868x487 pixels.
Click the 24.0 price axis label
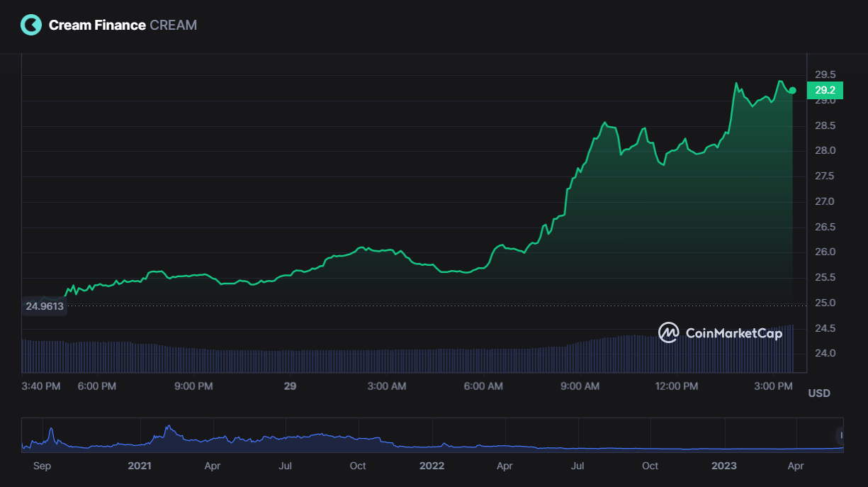825,353
